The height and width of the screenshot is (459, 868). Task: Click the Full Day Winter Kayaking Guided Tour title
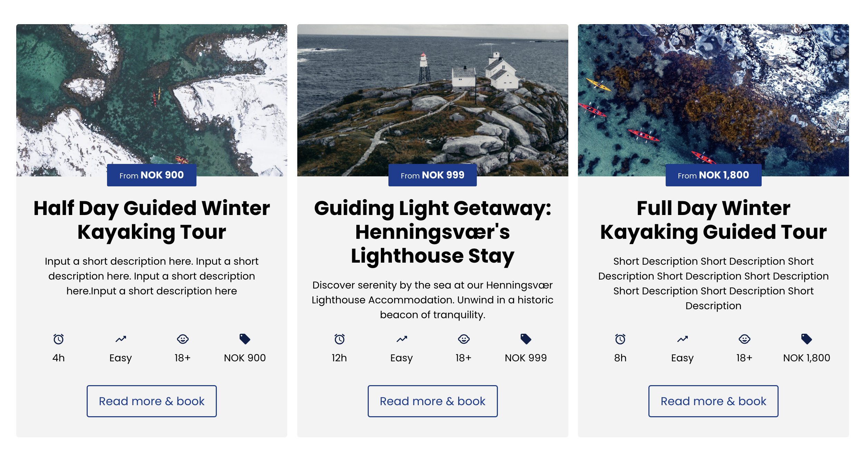pos(713,220)
